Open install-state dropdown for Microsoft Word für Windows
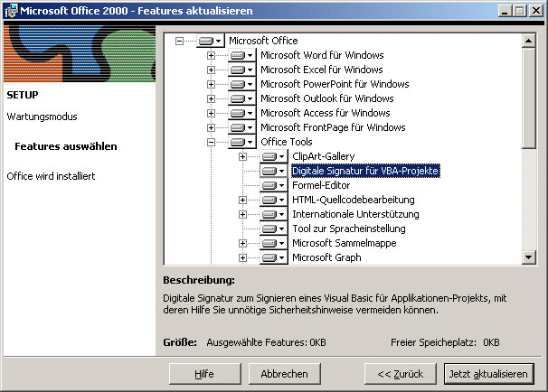548x392 pixels. pos(241,55)
